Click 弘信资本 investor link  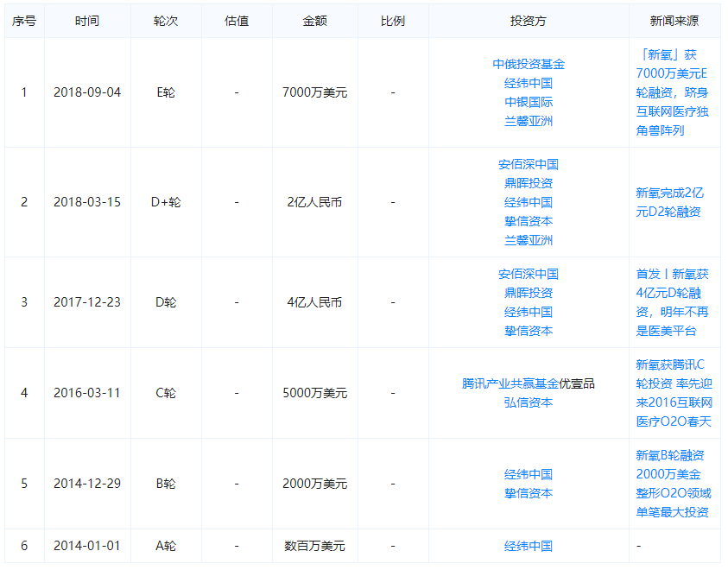(529, 402)
